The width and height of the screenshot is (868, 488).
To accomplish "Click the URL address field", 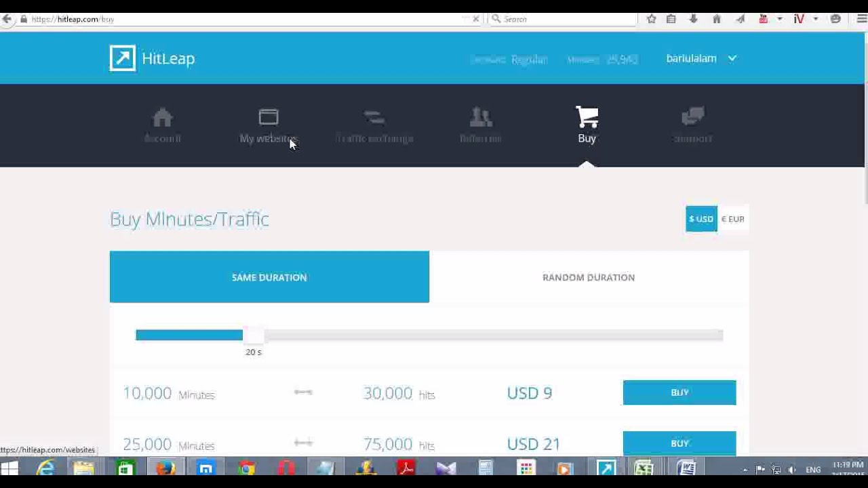I will (x=244, y=19).
